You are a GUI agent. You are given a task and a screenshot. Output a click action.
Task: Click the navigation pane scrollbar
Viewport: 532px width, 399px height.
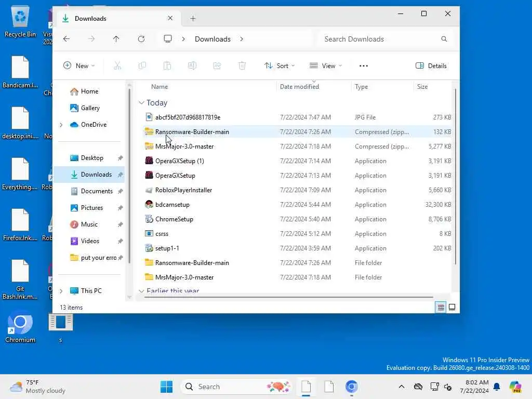tap(129, 175)
